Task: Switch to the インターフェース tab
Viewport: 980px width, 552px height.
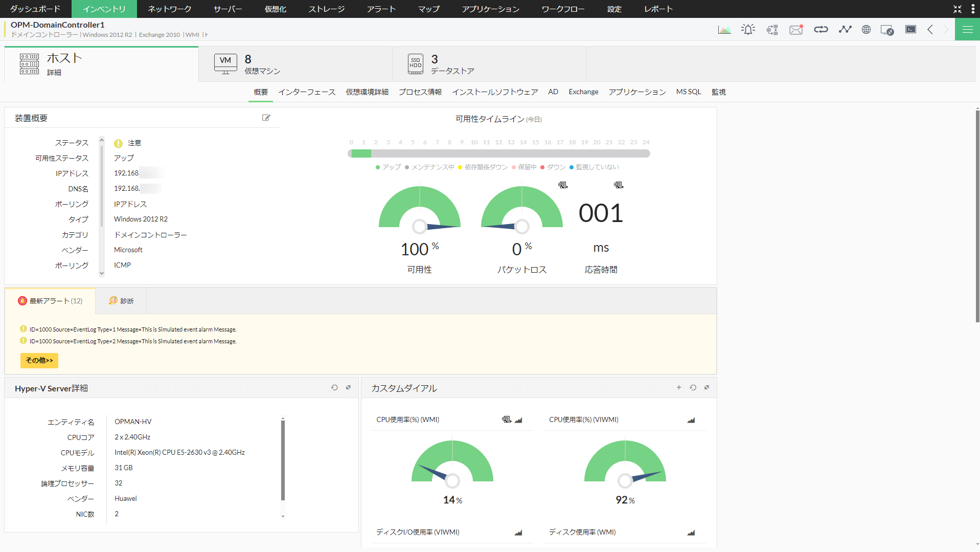Action: pos(307,92)
